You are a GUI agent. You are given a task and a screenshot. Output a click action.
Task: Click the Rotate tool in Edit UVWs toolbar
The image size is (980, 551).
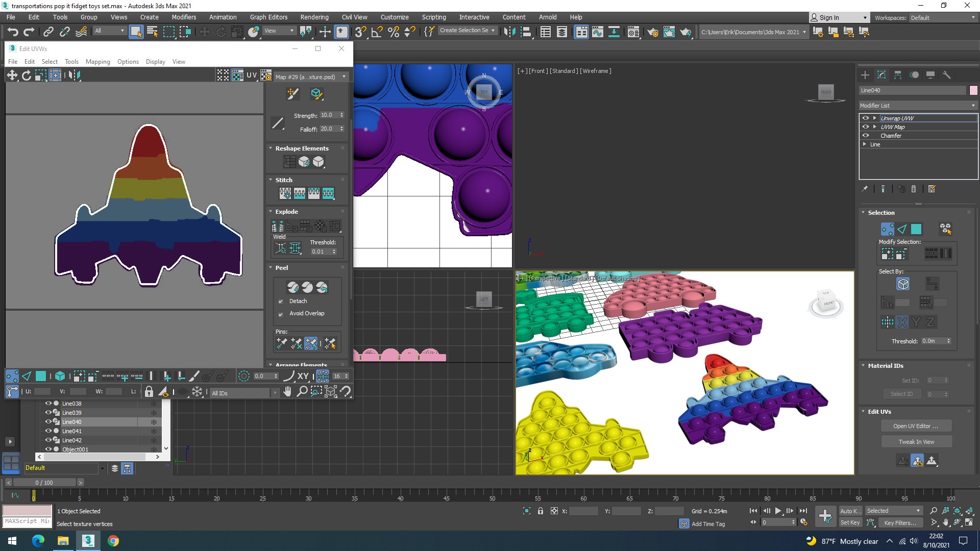click(x=27, y=76)
